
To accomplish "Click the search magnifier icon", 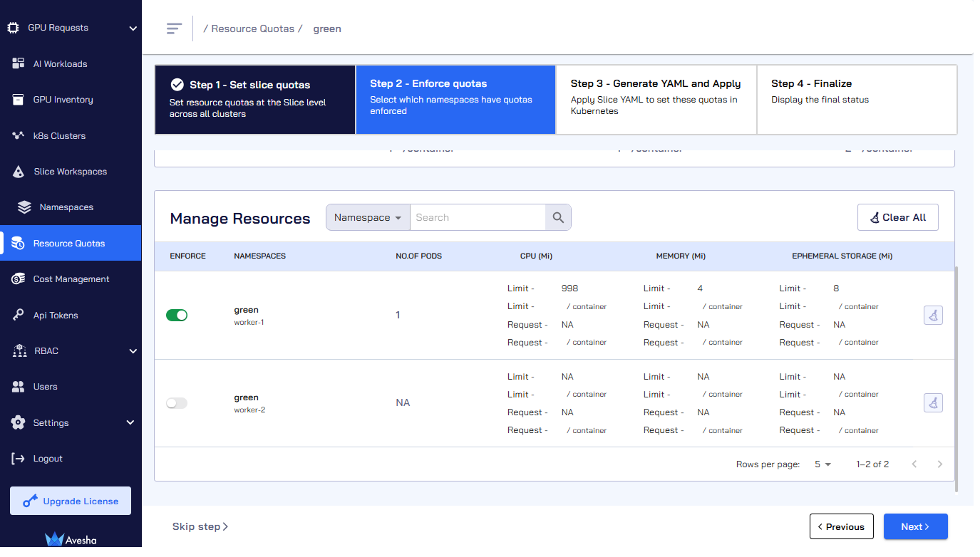I will 558,217.
